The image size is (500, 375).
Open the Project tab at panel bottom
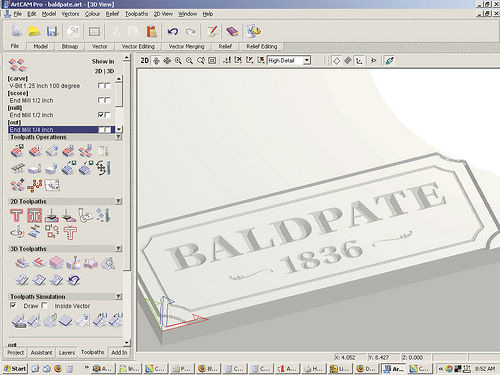[16, 352]
